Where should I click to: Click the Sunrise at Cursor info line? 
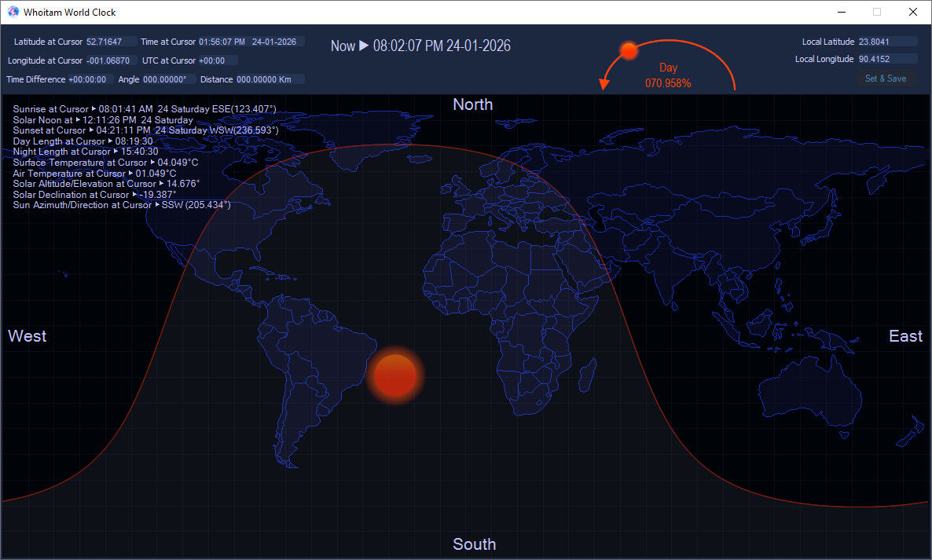click(145, 109)
